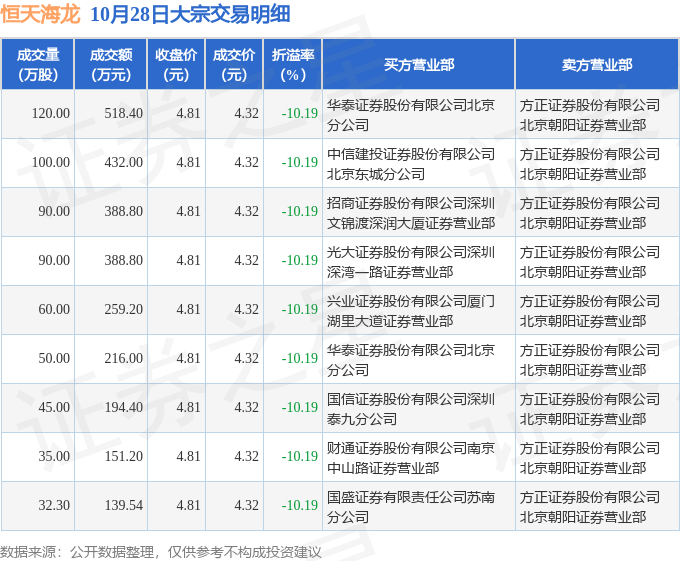Click the 恒天海龙 stock name in title
The image size is (680, 561).
pyautogui.click(x=41, y=14)
